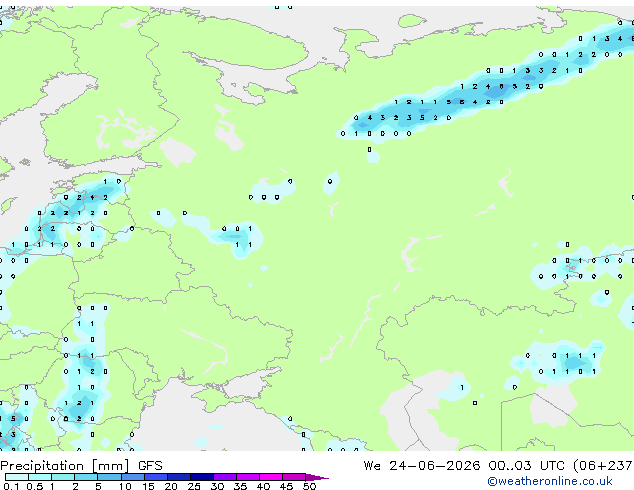Screen dimensions: 634x490
Task: Click the "Precipitation" title text
Action: coord(42,466)
